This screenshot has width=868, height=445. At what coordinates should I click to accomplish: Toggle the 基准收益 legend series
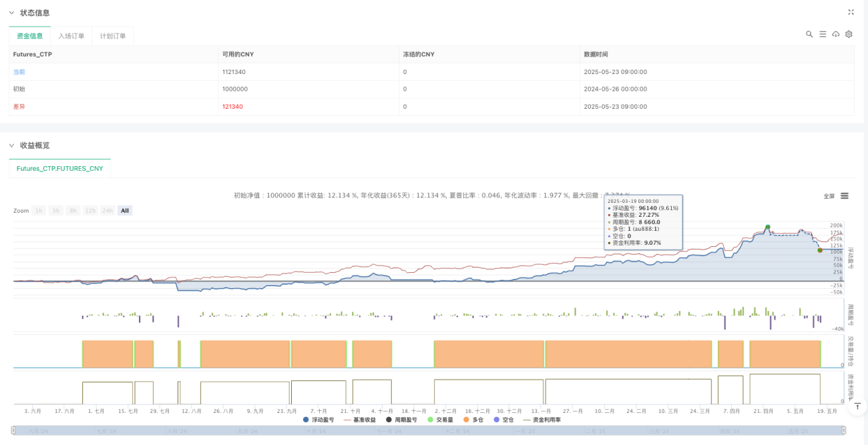(359, 420)
